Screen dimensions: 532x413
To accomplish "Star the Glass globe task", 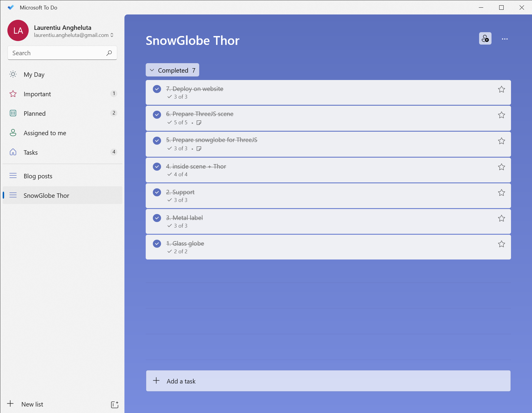I will 501,244.
